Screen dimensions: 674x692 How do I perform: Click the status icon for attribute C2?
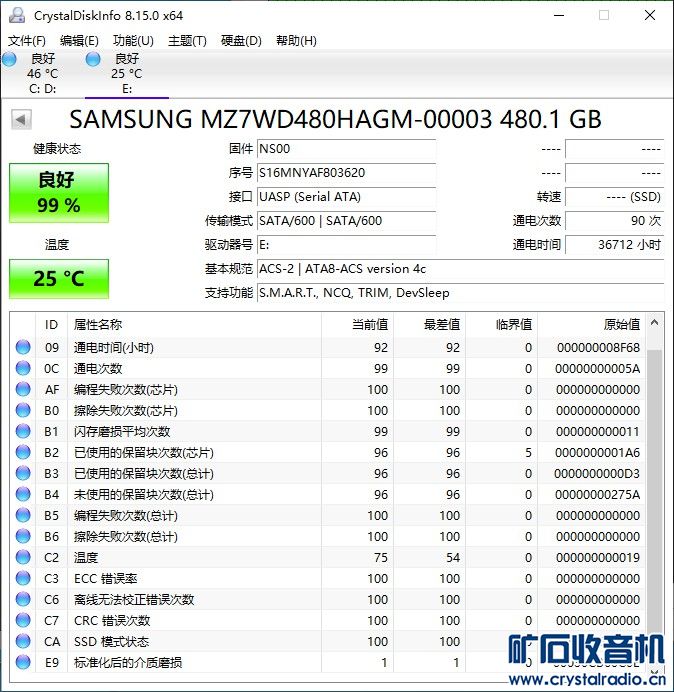[x=23, y=557]
